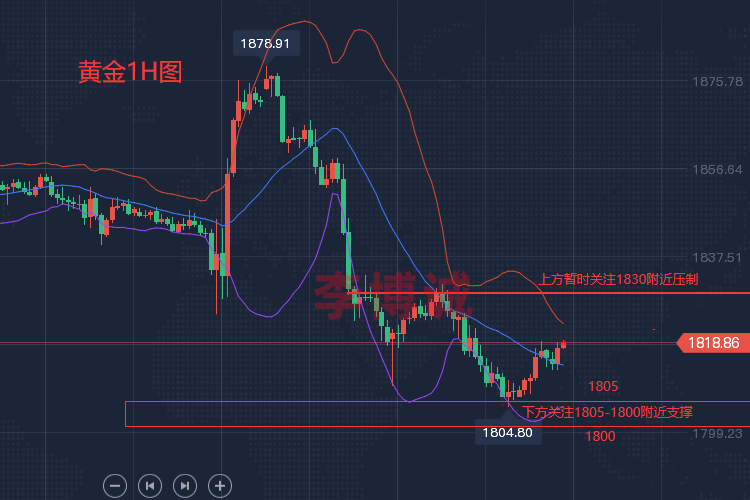
Task: Select the red horizontal resistance line
Action: tap(550, 293)
